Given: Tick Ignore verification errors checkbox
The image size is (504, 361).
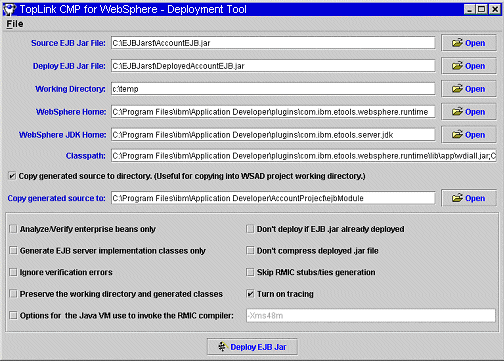Looking at the screenshot, I should tap(13, 272).
